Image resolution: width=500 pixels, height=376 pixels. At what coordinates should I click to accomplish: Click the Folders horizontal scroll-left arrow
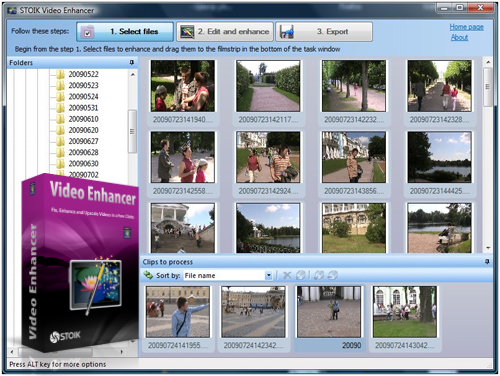click(x=12, y=352)
